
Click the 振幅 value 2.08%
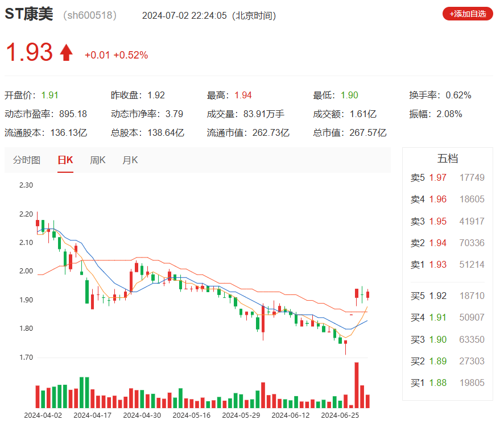pyautogui.click(x=449, y=114)
